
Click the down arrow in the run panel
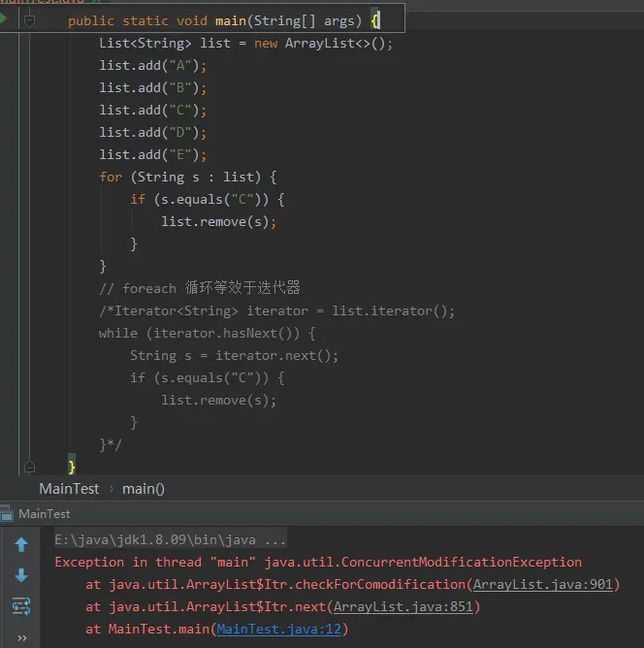pos(21,575)
